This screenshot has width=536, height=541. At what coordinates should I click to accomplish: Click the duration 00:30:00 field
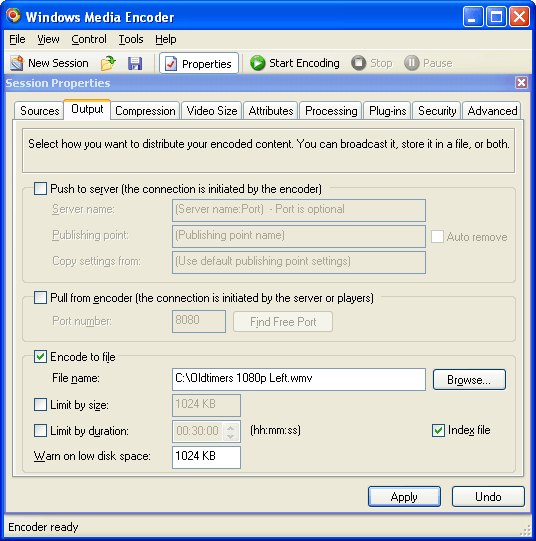pos(198,431)
